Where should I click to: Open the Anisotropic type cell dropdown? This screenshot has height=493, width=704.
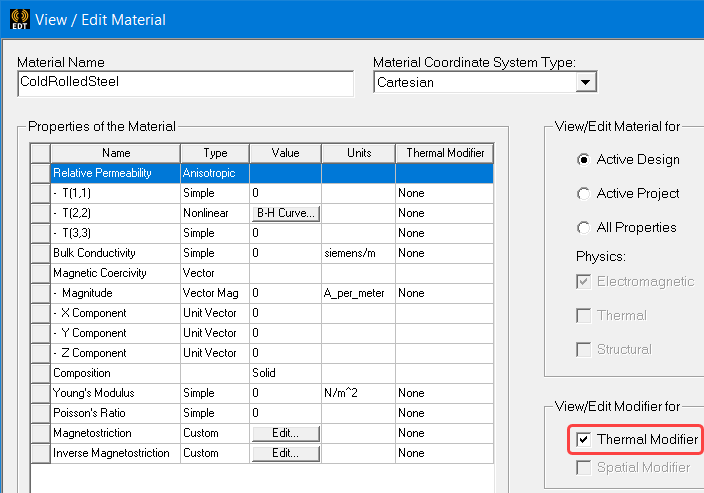tap(215, 173)
